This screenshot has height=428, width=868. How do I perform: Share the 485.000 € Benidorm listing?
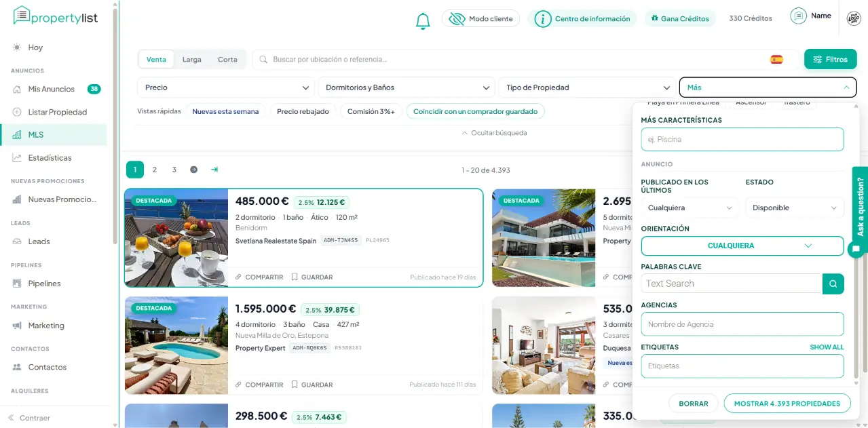point(259,277)
